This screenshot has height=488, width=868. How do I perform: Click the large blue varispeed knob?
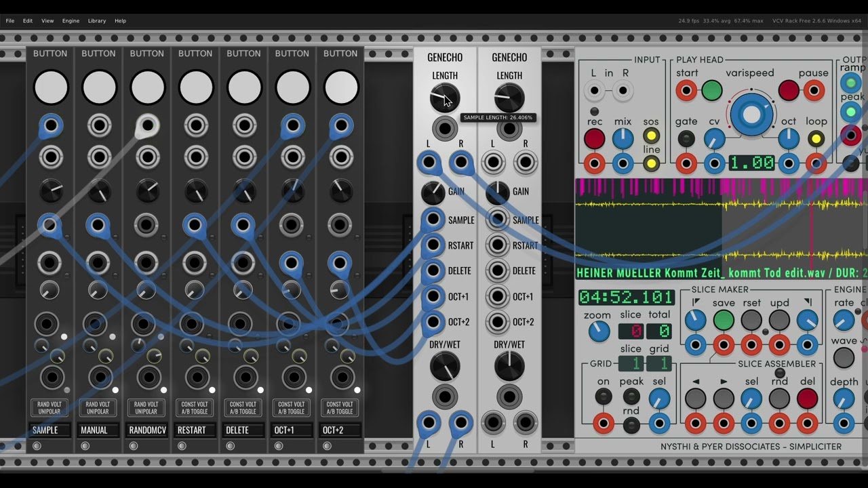(x=751, y=115)
